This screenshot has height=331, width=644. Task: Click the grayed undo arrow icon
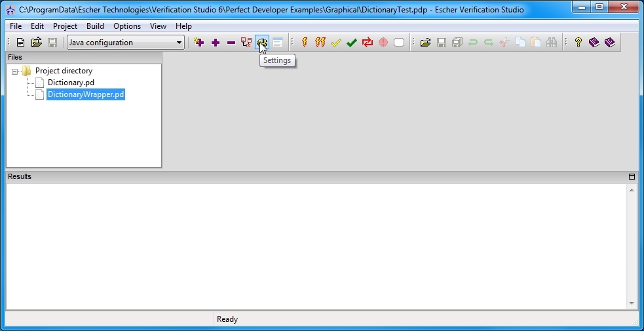coord(473,43)
